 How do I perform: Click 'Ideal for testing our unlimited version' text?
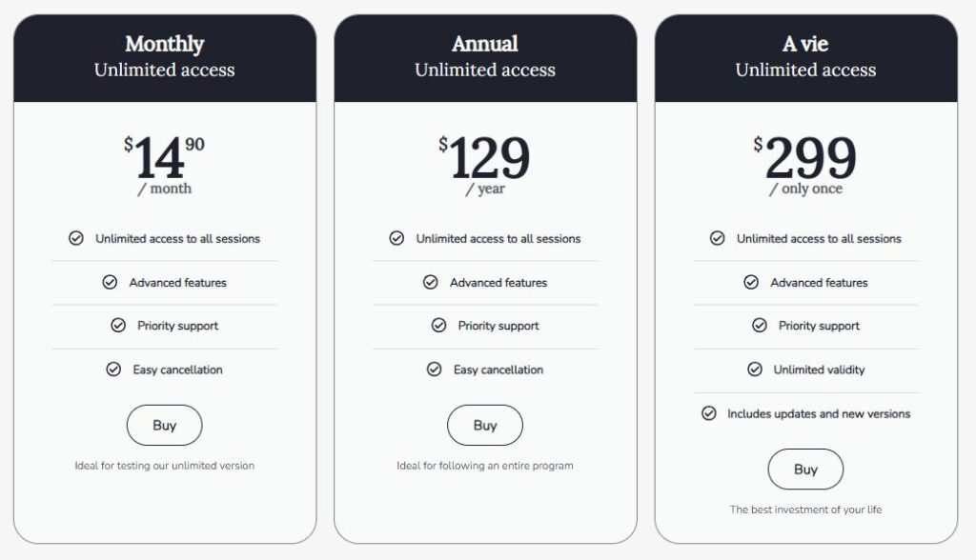click(164, 466)
